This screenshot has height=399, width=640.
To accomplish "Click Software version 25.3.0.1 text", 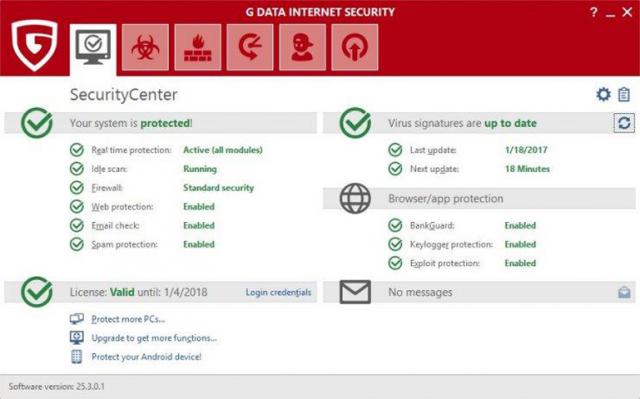I will coord(56,386).
